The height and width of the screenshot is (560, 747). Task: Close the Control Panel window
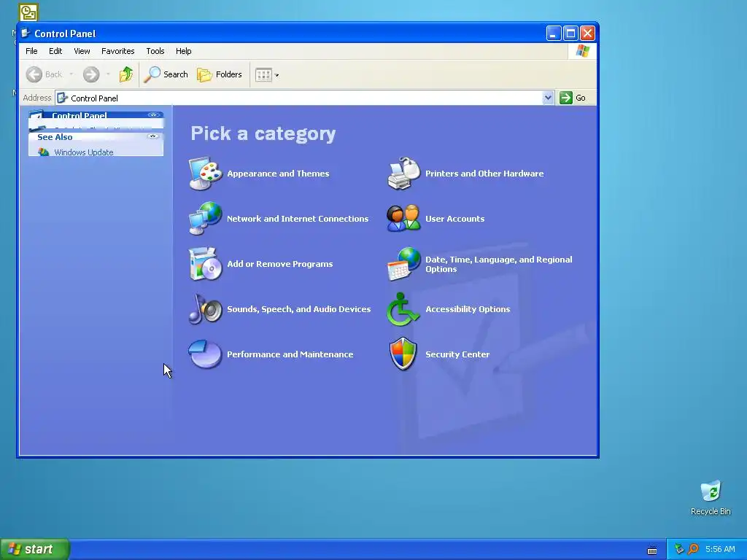click(x=587, y=34)
